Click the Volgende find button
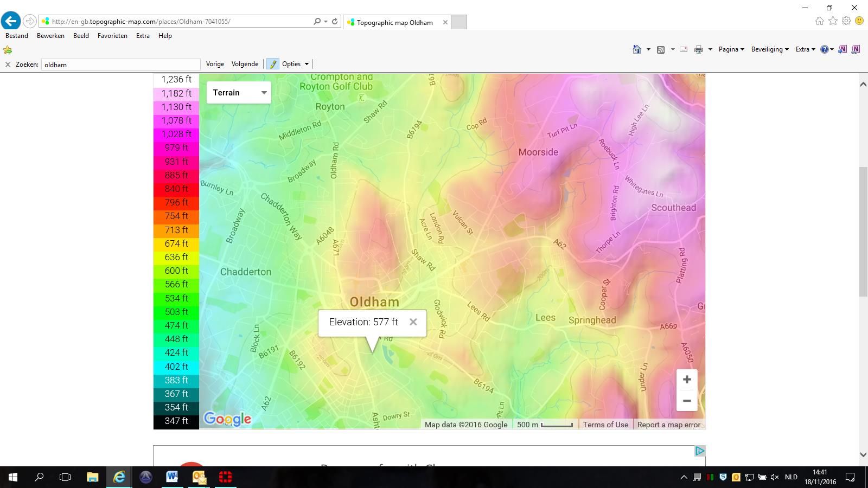Screen dimensions: 868x488 [x=245, y=64]
